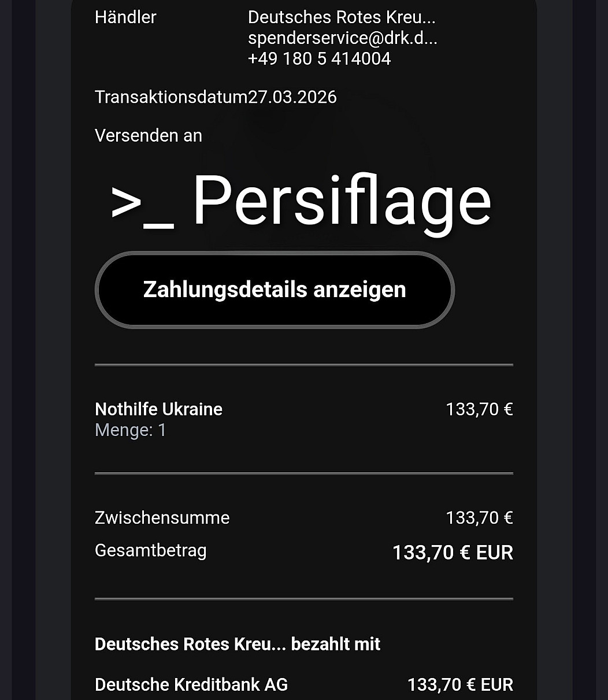Click the Versenden an label
608x700 pixels.
(149, 136)
